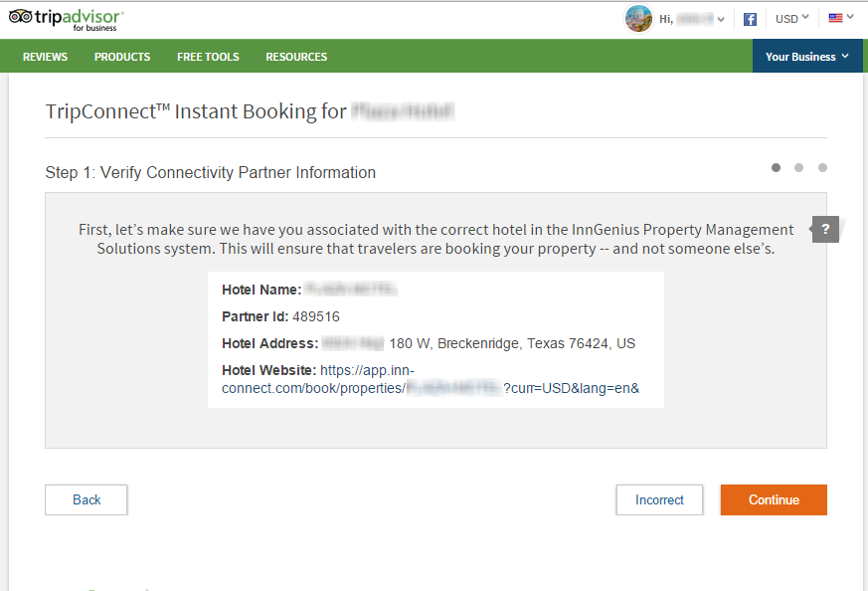The image size is (868, 591).
Task: Select the first step indicator dot
Action: coord(776,167)
